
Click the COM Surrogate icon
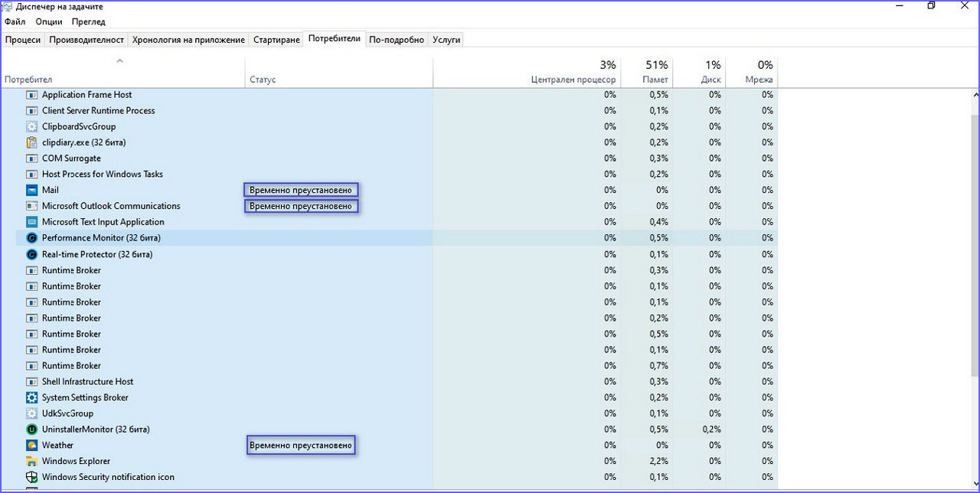click(x=31, y=158)
